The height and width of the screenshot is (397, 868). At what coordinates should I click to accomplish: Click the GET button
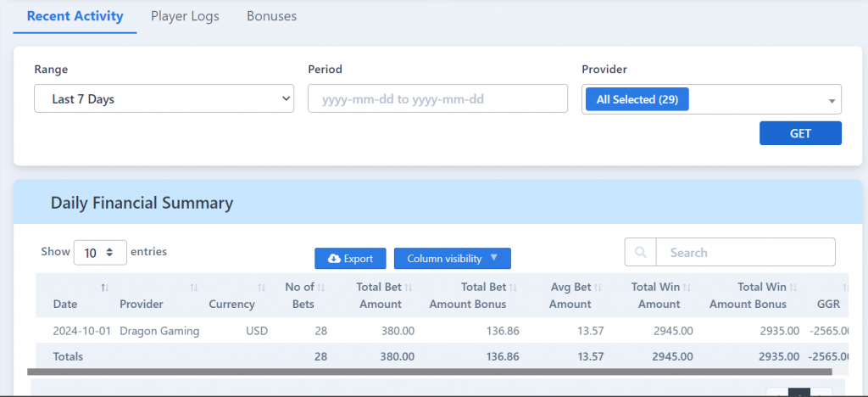tap(800, 133)
